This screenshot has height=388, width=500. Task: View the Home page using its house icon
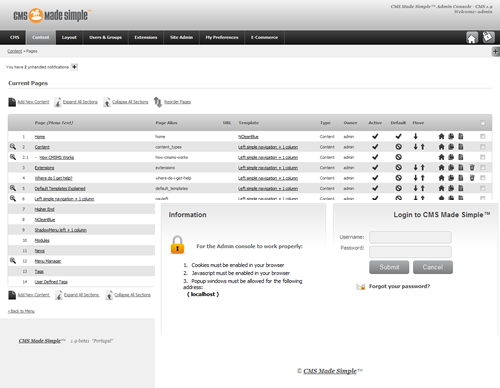pos(441,136)
